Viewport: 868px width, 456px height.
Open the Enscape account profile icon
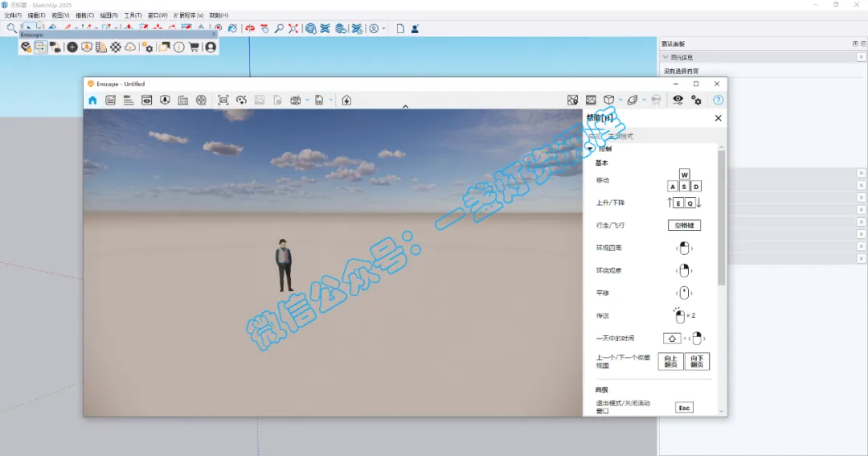211,47
